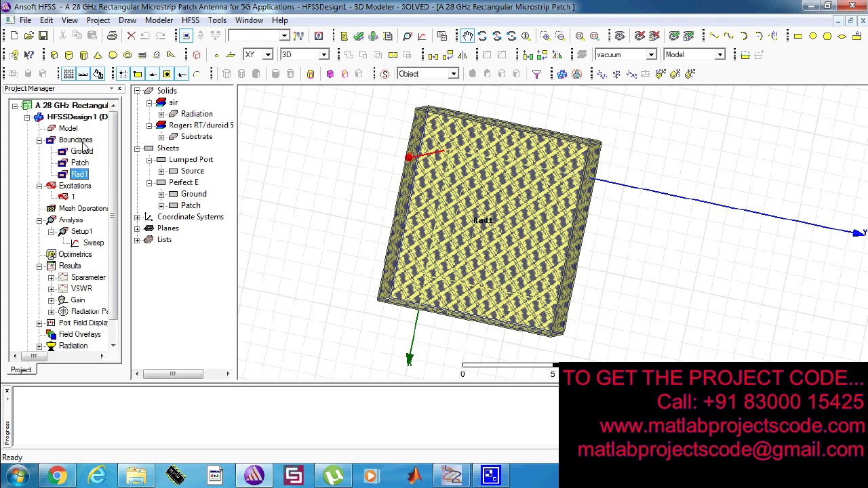
Task: Open Internet Explorer from the taskbar
Action: (97, 475)
